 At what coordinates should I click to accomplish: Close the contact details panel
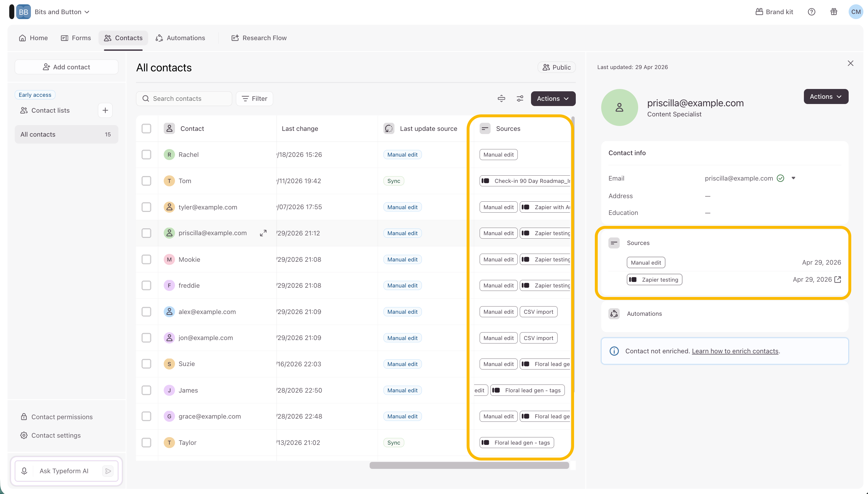click(x=850, y=64)
